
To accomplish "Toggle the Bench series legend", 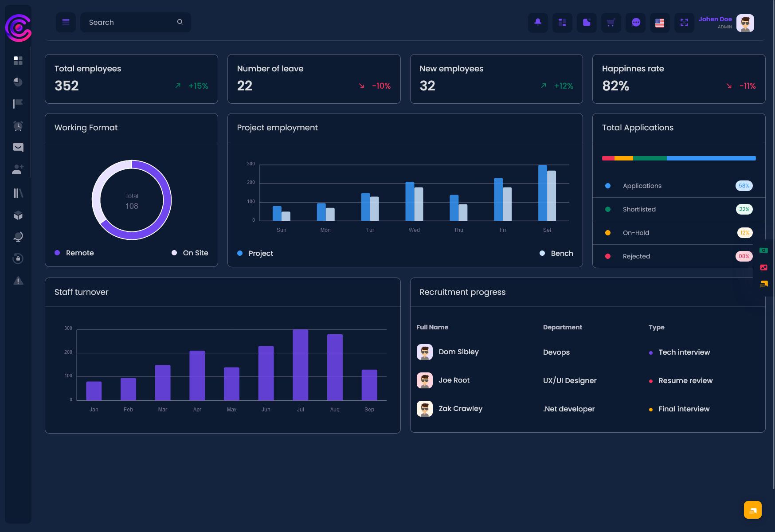I will (556, 253).
